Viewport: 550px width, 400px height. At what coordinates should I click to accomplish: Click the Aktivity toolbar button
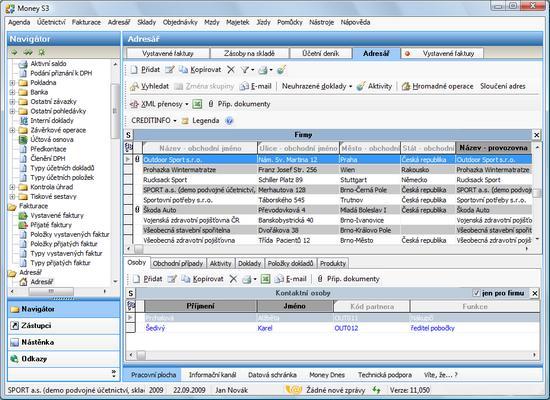(x=374, y=86)
